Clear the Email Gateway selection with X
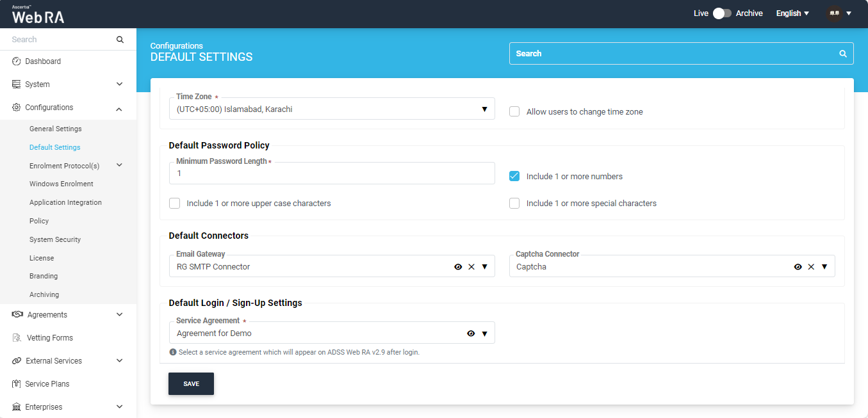The image size is (868, 418). click(471, 267)
